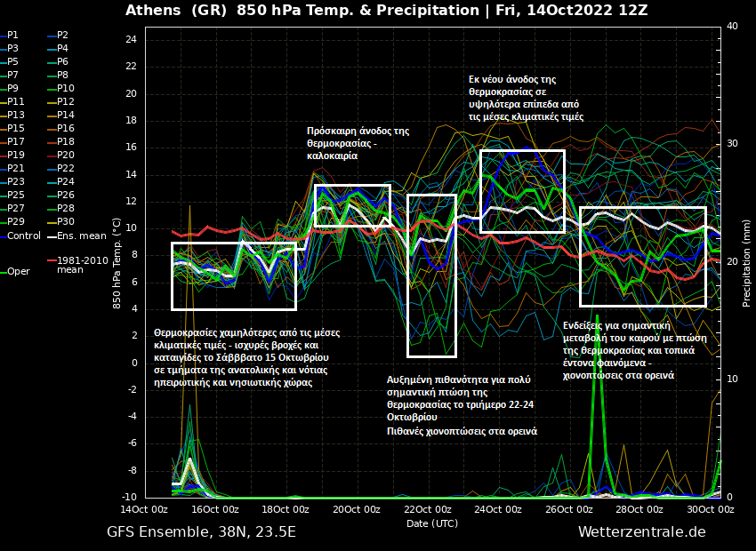Select the P16 legend label

[x=60, y=128]
